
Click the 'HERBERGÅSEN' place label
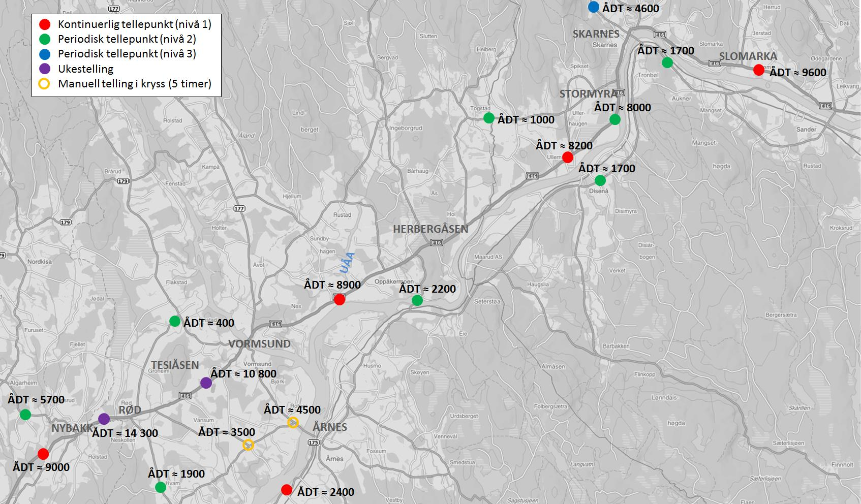pos(430,229)
